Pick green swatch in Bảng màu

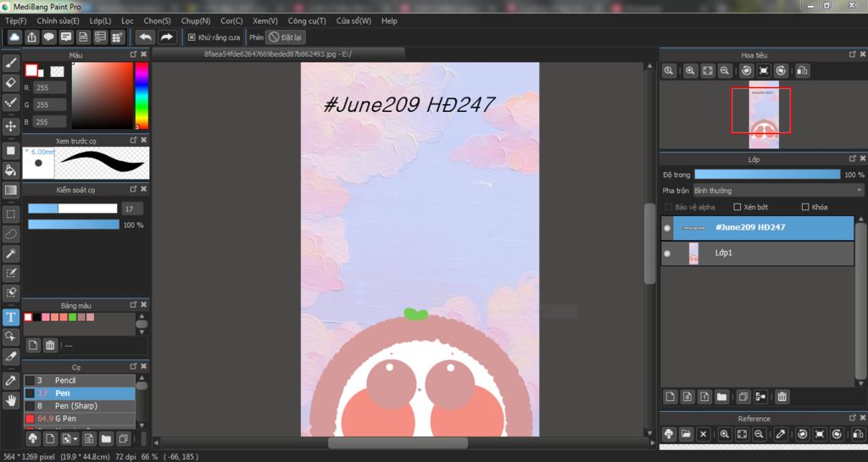(x=72, y=317)
